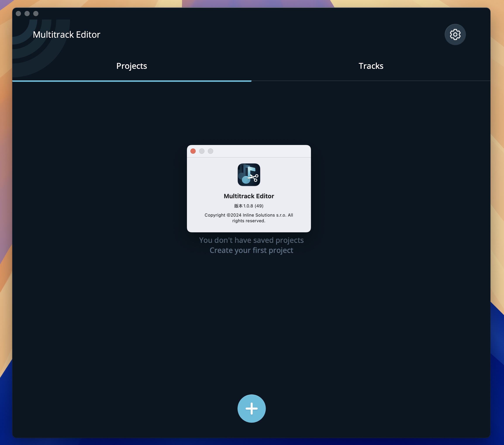
Task: Click the version 1.0.8 (49) text
Action: [x=249, y=206]
